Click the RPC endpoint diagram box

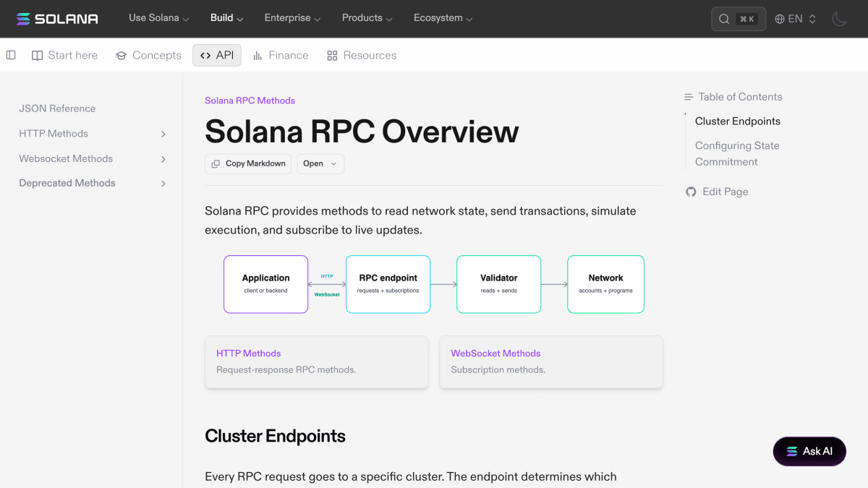pyautogui.click(x=388, y=284)
